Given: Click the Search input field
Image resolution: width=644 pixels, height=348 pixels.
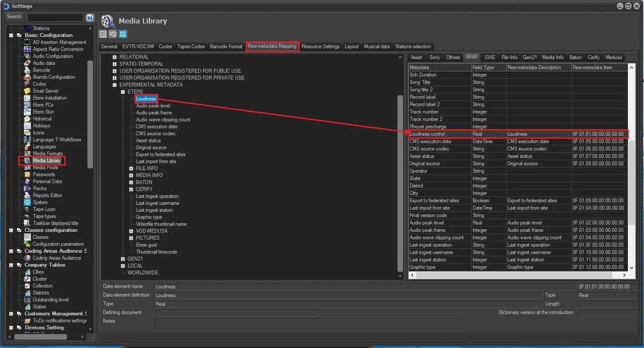Looking at the screenshot, I should click(x=55, y=17).
